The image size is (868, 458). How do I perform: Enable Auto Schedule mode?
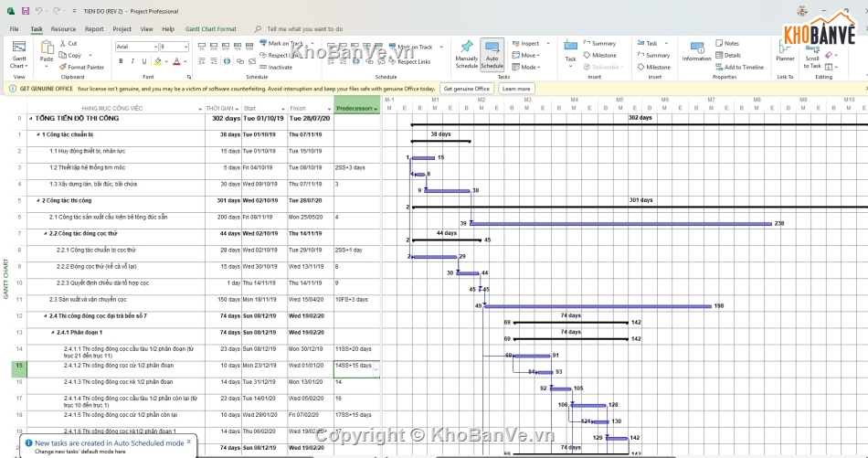(x=492, y=55)
